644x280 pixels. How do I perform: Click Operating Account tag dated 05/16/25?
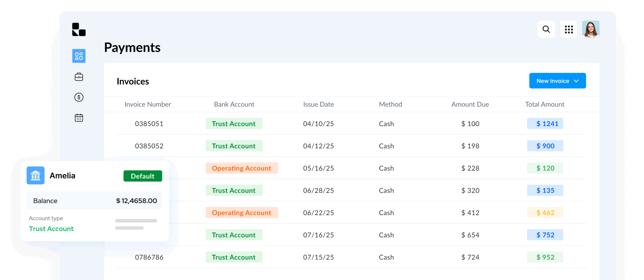coord(242,168)
